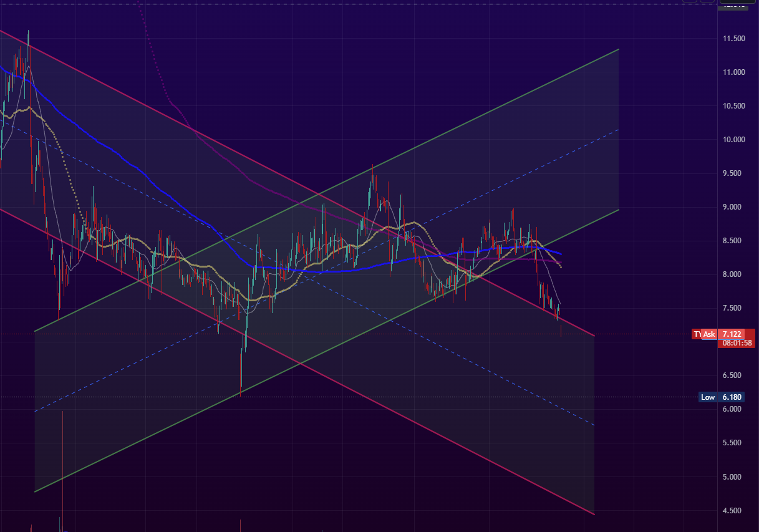This screenshot has width=759, height=532.
Task: Select the upper magenta descending channel line
Action: [187, 128]
